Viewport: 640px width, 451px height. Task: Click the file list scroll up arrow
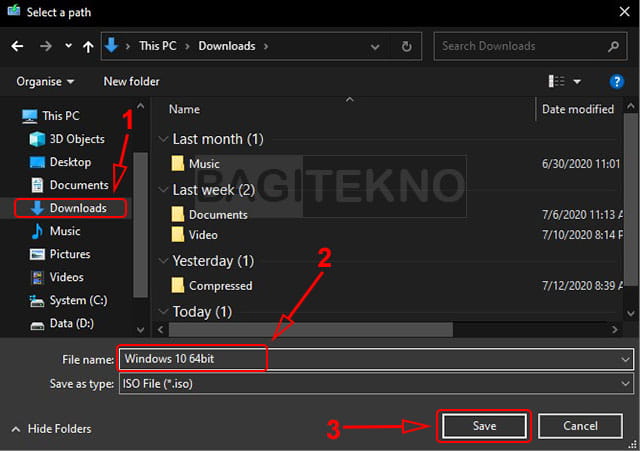[x=631, y=107]
